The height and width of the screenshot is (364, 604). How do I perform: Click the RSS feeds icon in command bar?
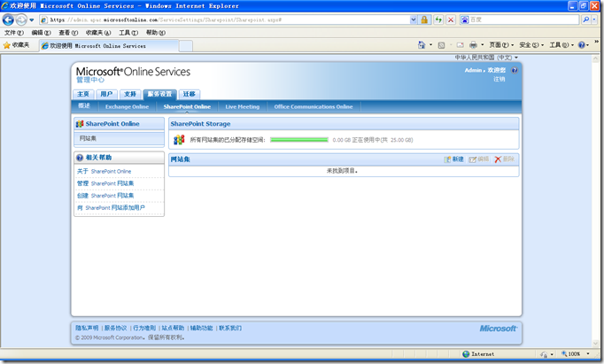pos(441,45)
